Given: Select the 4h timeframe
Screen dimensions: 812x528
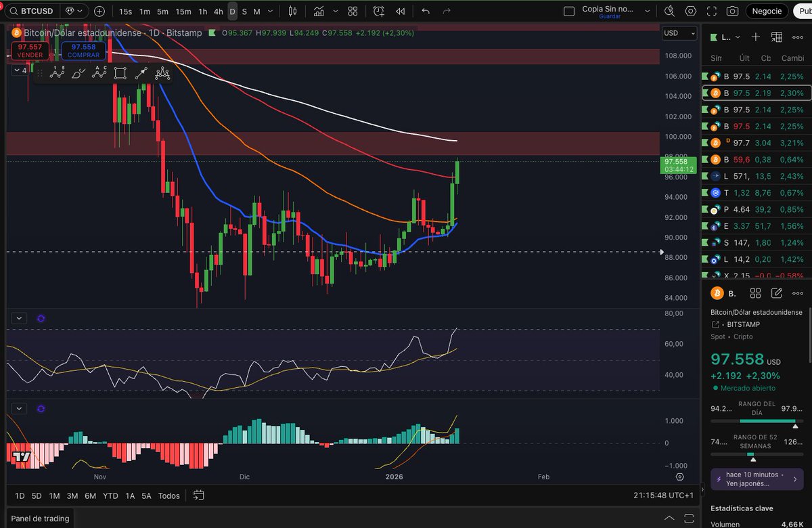Looking at the screenshot, I should point(218,12).
